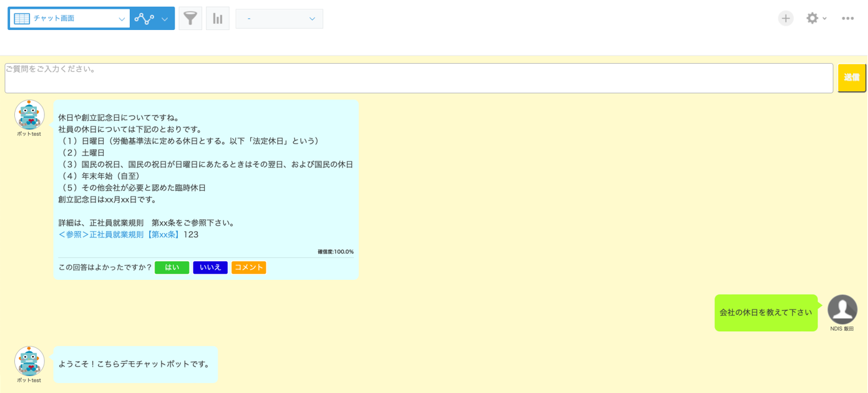Click the green はい feedback button

click(x=172, y=267)
